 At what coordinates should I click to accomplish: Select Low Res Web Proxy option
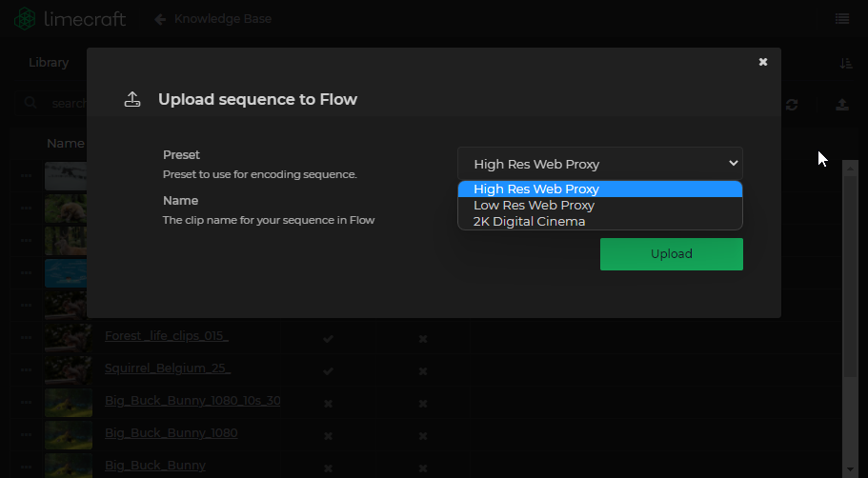[x=600, y=206]
